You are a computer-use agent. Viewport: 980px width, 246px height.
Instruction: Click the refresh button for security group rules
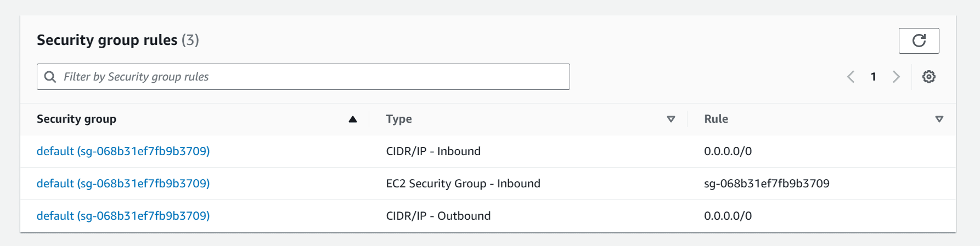(919, 41)
